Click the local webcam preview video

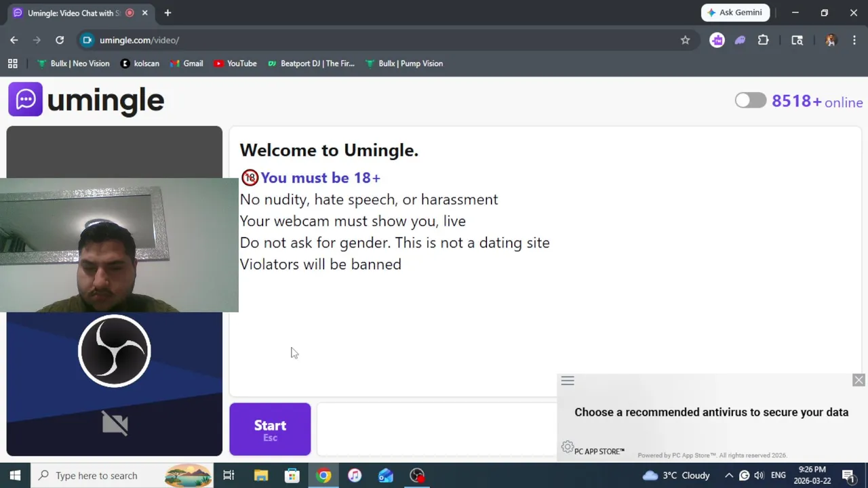pos(119,245)
